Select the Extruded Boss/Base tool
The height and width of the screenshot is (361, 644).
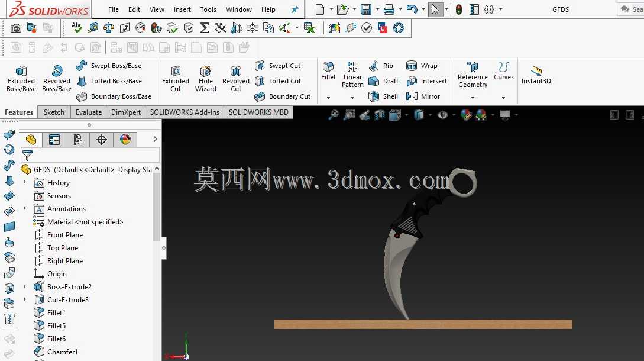(21, 79)
